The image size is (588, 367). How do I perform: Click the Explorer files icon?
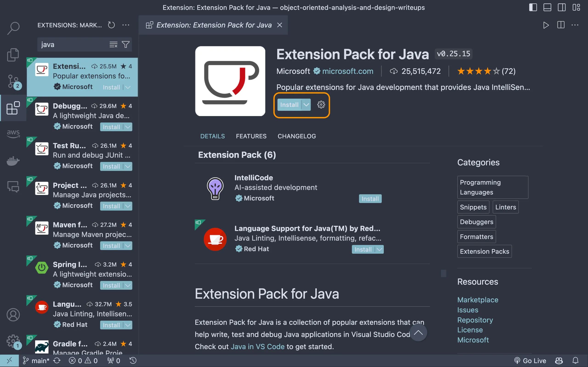click(x=13, y=55)
